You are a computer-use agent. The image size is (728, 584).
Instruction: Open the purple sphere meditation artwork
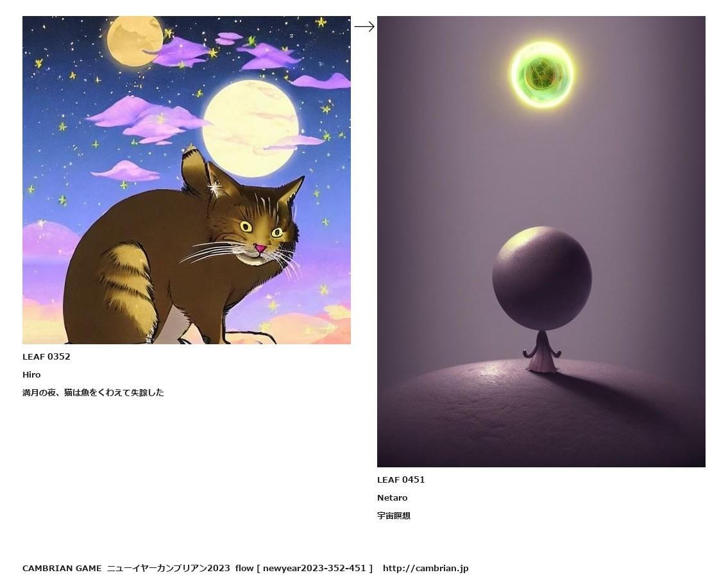tap(541, 242)
